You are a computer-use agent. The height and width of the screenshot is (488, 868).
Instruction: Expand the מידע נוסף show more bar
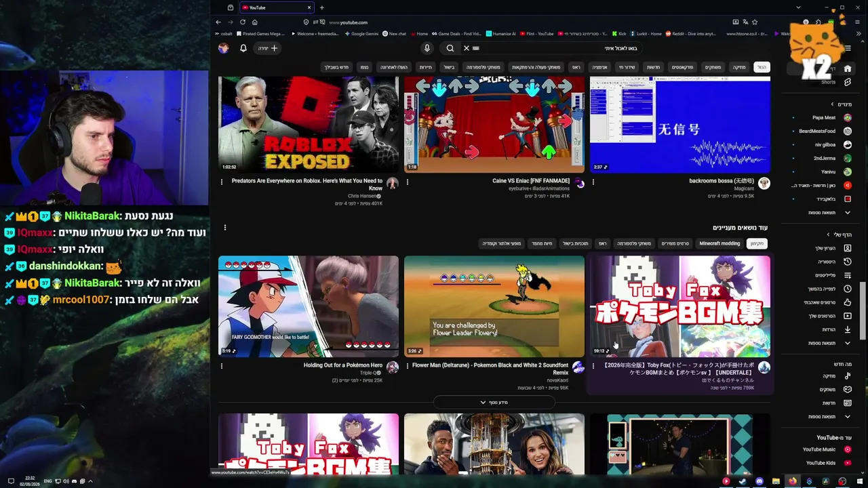click(494, 403)
